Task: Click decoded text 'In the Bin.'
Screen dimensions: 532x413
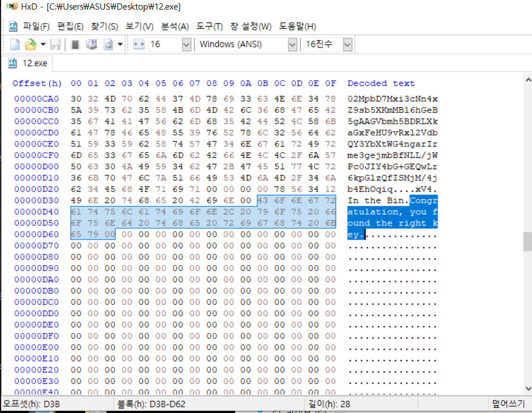Action: 378,201
